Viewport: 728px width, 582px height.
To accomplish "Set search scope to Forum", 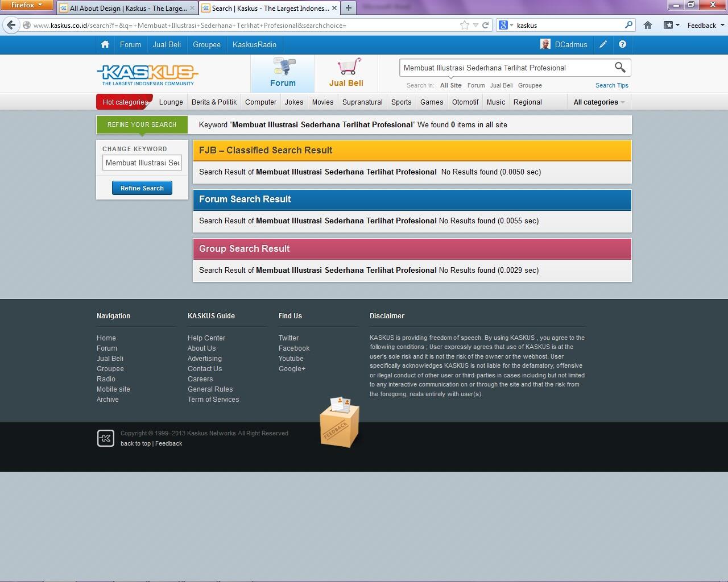I will pyautogui.click(x=476, y=85).
